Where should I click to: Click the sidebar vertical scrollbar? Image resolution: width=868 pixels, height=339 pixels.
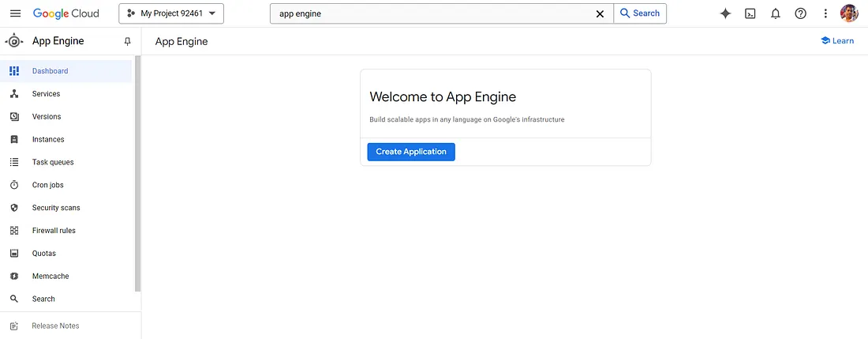138,173
